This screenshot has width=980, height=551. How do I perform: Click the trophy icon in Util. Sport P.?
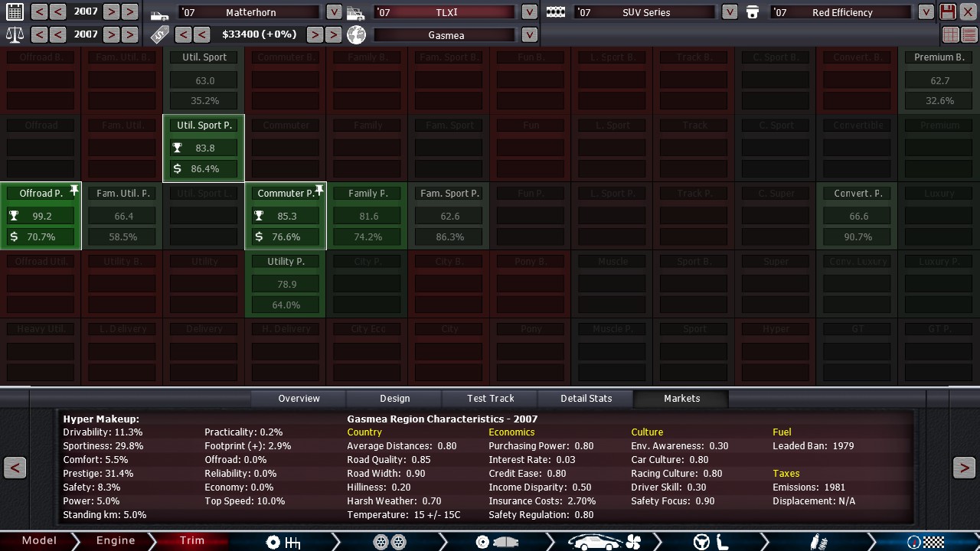(x=177, y=148)
